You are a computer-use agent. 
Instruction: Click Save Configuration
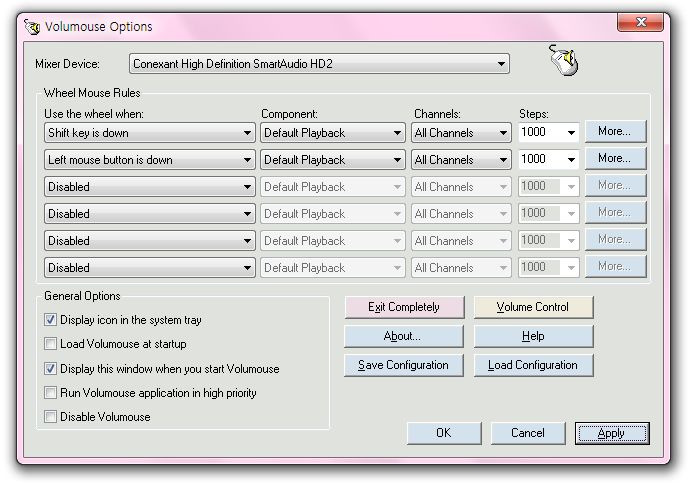(x=404, y=365)
